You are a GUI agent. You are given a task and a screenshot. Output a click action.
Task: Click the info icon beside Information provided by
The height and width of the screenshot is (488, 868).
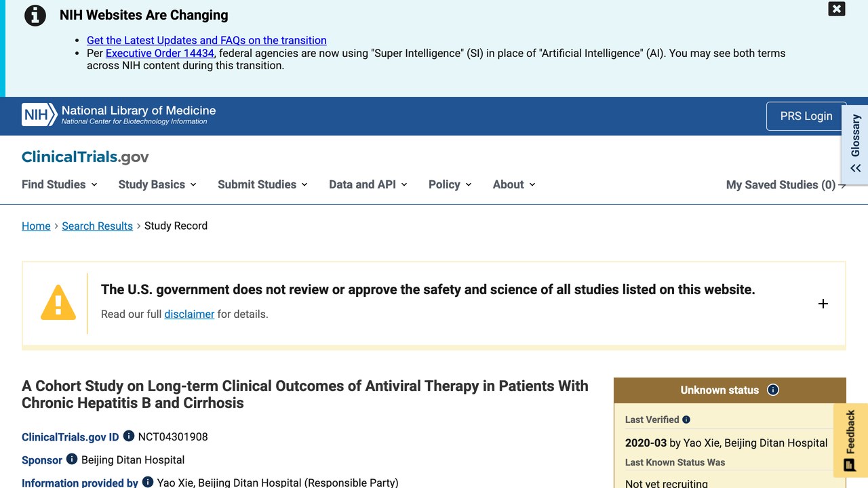148,483
